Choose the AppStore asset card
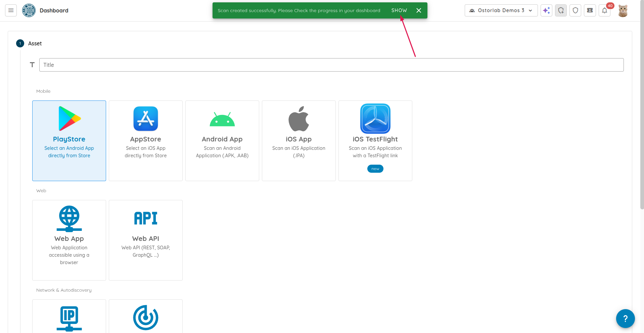 click(146, 140)
